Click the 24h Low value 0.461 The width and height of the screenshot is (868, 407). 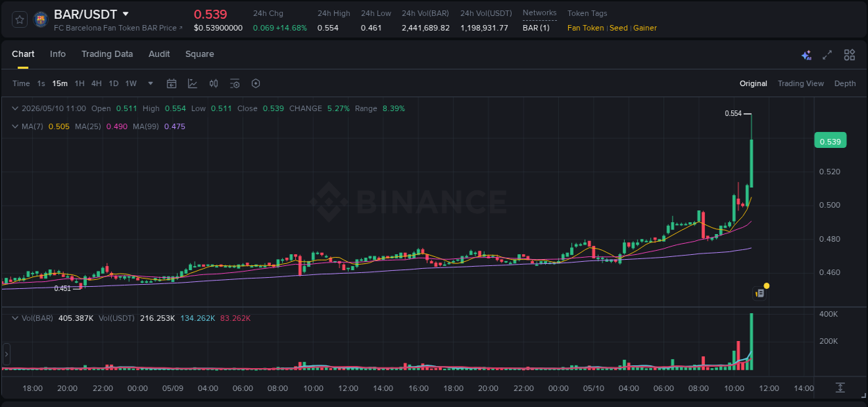click(371, 28)
